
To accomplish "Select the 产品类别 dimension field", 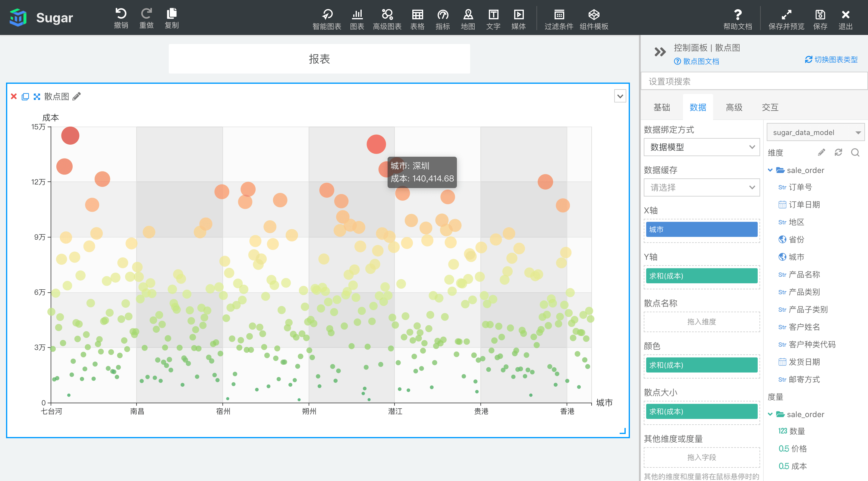I will [x=799, y=292].
